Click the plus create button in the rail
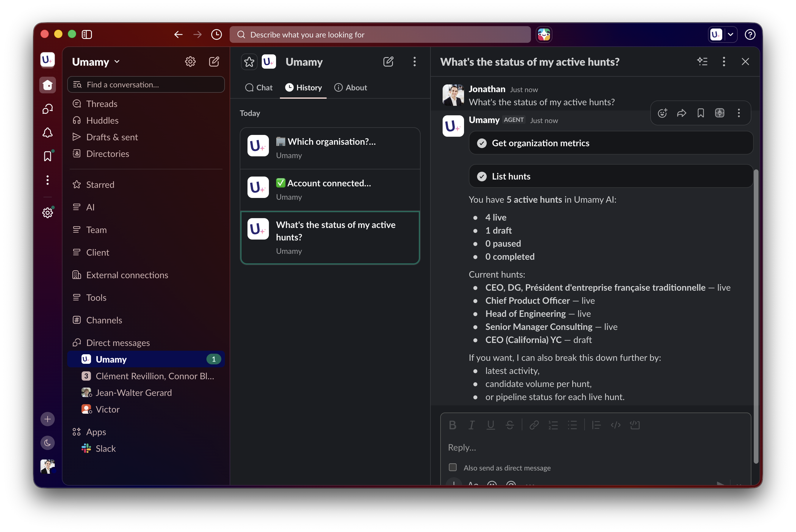This screenshot has width=796, height=532. tap(48, 419)
